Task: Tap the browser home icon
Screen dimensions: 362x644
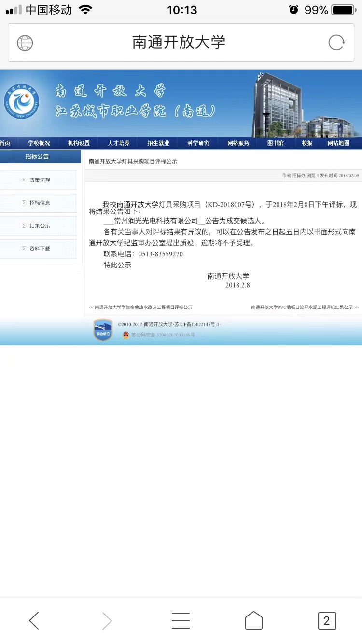Action: 254,620
